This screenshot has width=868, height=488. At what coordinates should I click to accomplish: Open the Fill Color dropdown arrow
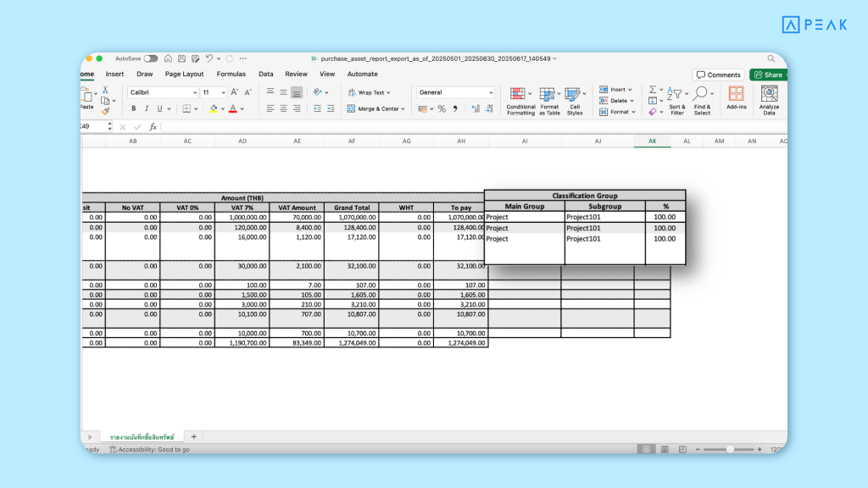coord(222,108)
